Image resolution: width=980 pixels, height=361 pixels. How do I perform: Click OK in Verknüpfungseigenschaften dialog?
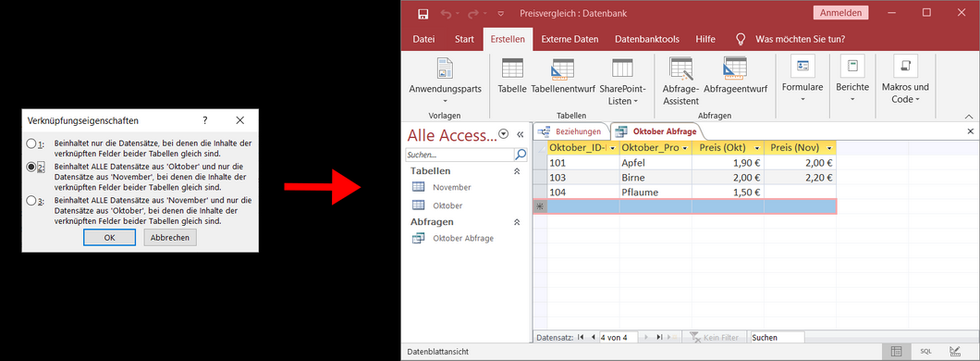click(x=109, y=237)
